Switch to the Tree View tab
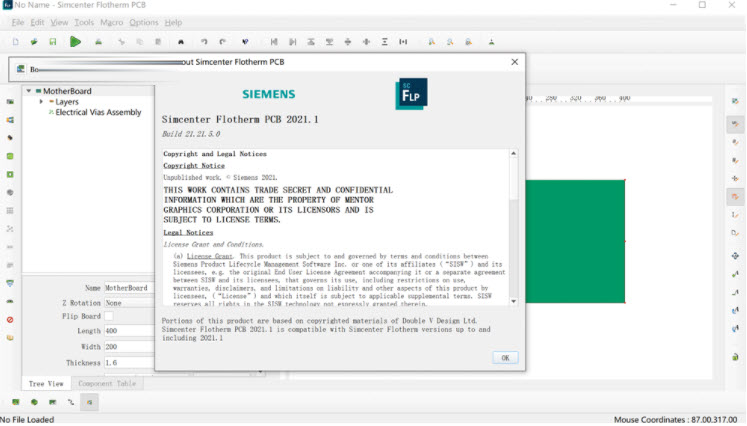 [46, 385]
